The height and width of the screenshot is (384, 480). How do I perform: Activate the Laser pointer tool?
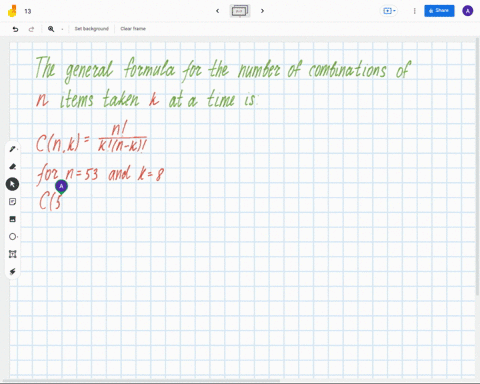13,271
